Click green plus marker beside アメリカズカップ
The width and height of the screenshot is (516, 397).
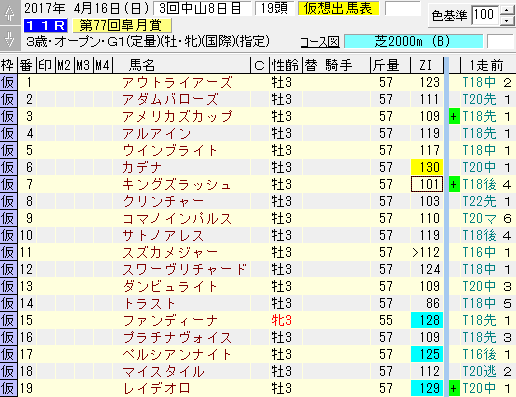click(454, 116)
